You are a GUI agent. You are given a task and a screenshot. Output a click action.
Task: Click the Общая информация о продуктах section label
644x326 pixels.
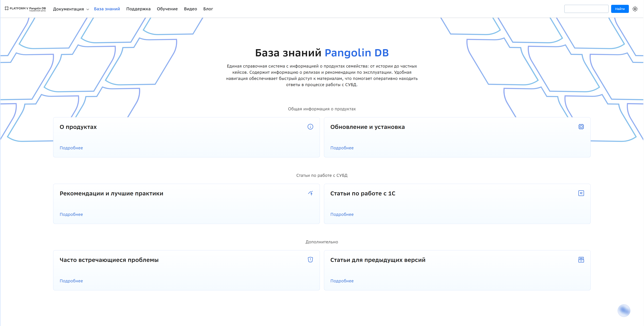click(x=322, y=109)
